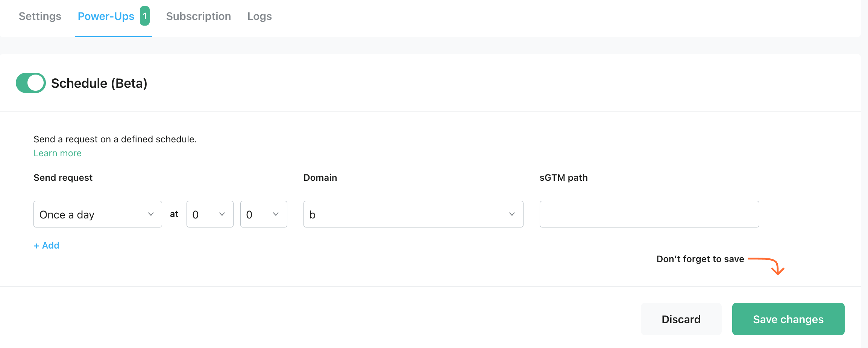Click + Add to add a schedule
The image size is (868, 348).
pos(47,246)
